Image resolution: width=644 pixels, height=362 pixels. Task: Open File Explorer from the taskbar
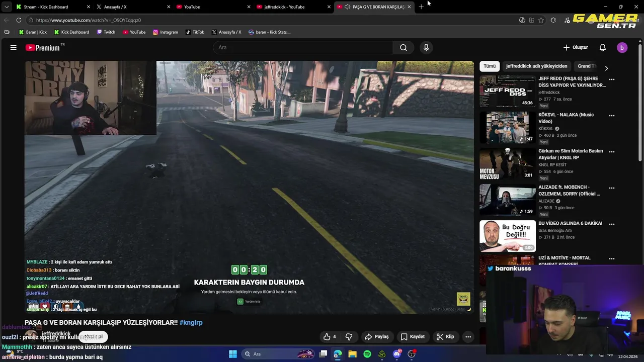pyautogui.click(x=352, y=354)
